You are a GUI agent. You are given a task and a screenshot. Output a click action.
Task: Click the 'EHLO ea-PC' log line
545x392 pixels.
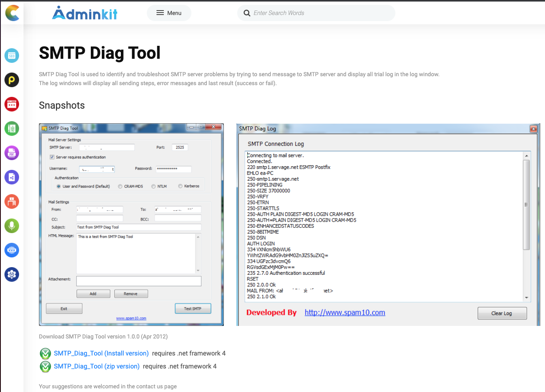(260, 173)
